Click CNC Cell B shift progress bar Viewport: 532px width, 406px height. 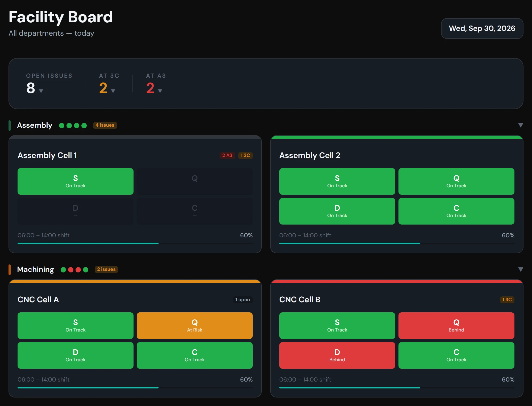(x=397, y=388)
